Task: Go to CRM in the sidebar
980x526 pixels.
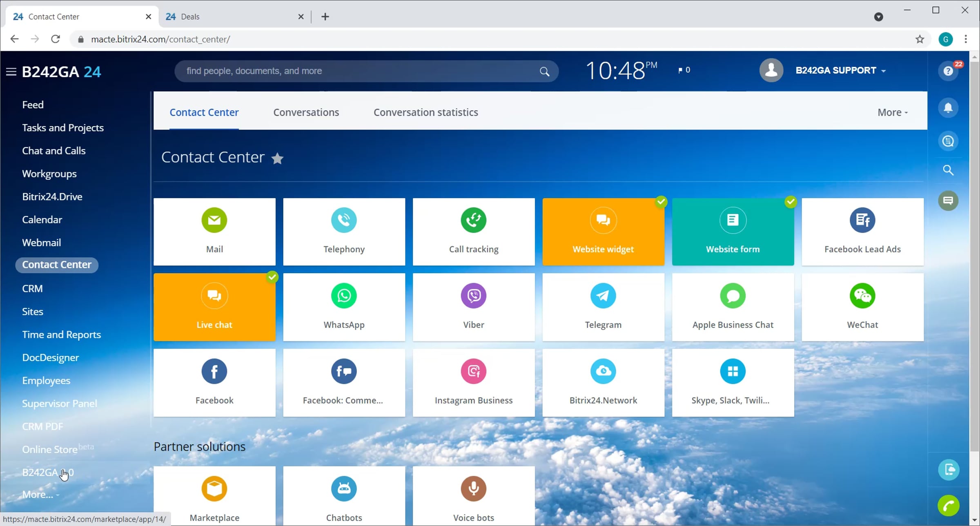Action: click(x=32, y=288)
